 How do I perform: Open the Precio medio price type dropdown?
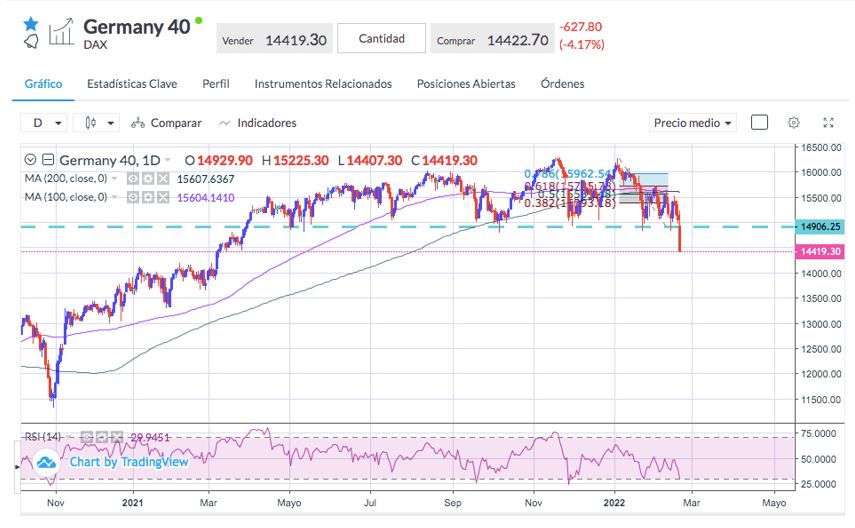(693, 123)
